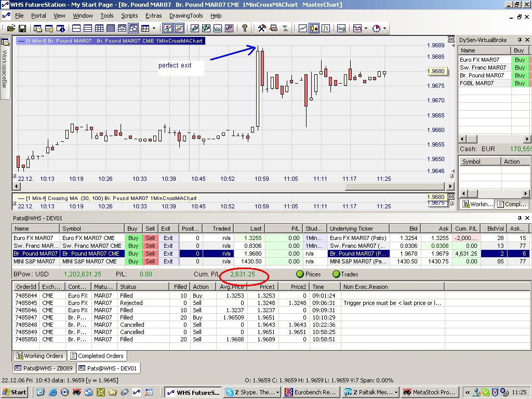Click Exit for MINI S&P MAR07 row
532x399 pixels.
pos(168,261)
